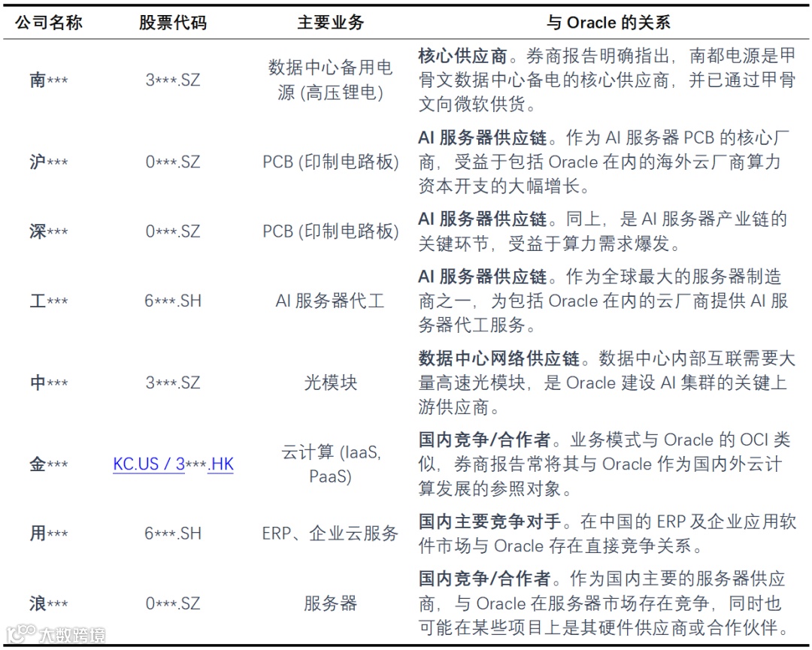Select bold AI 服务器供应链 in 深*** row
Viewport: 812px width, 650px height.
click(x=483, y=219)
